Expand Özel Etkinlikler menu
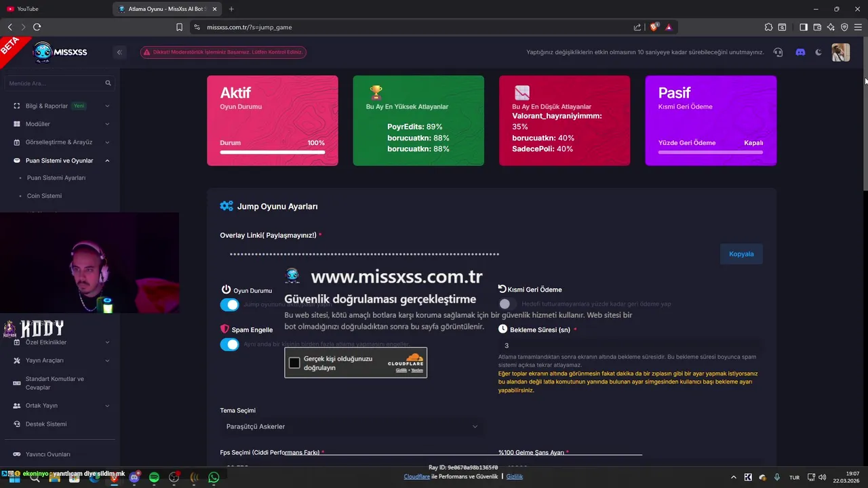868x488 pixels. click(x=62, y=342)
